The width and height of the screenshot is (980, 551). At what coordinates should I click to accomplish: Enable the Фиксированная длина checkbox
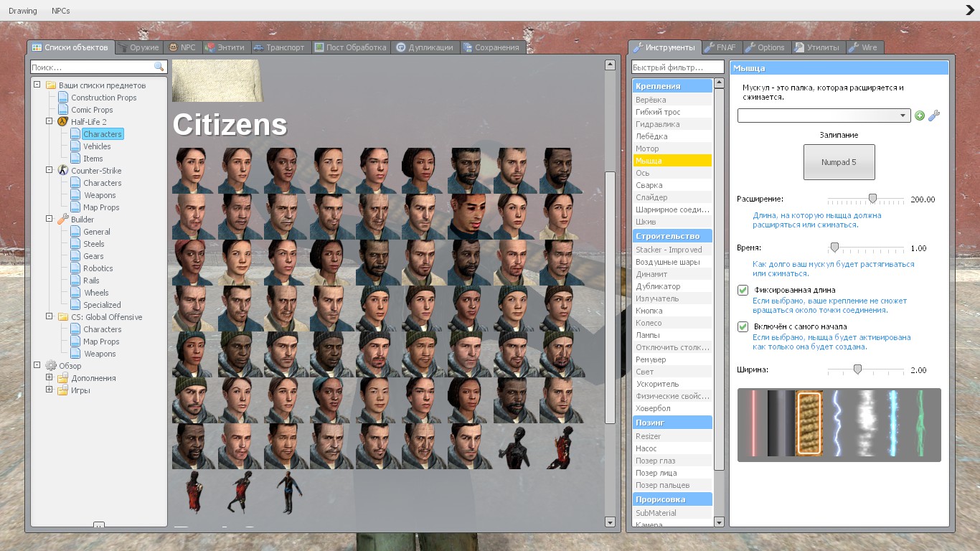[x=743, y=290]
